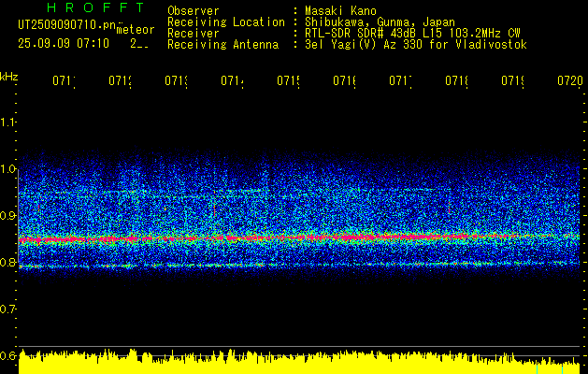Image resolution: width=588 pixels, height=374 pixels.
Task: Click the HROFFT title text
Action: pos(96,7)
